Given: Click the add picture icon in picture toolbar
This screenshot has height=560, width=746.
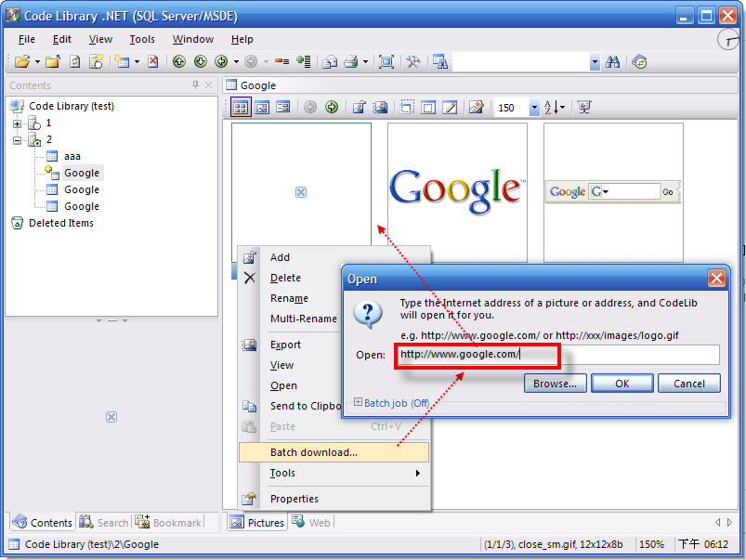Looking at the screenshot, I should click(360, 107).
